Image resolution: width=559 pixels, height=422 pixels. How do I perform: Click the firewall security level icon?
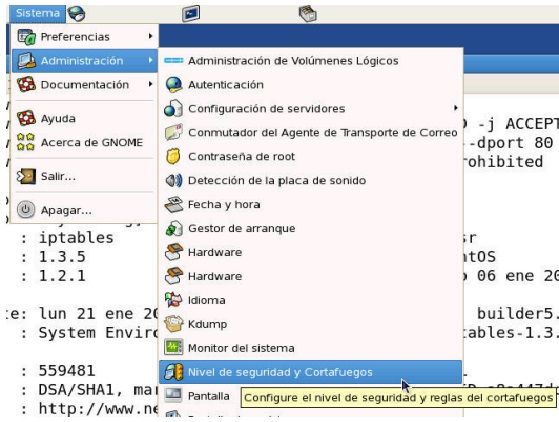coord(174,372)
